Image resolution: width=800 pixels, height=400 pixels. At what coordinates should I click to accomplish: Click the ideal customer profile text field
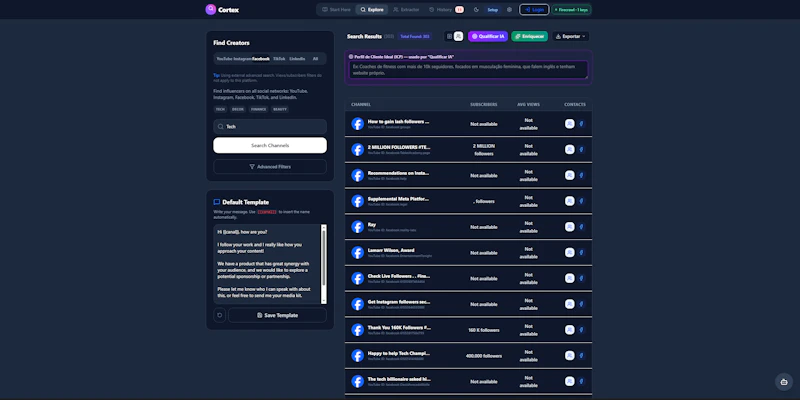(x=468, y=70)
